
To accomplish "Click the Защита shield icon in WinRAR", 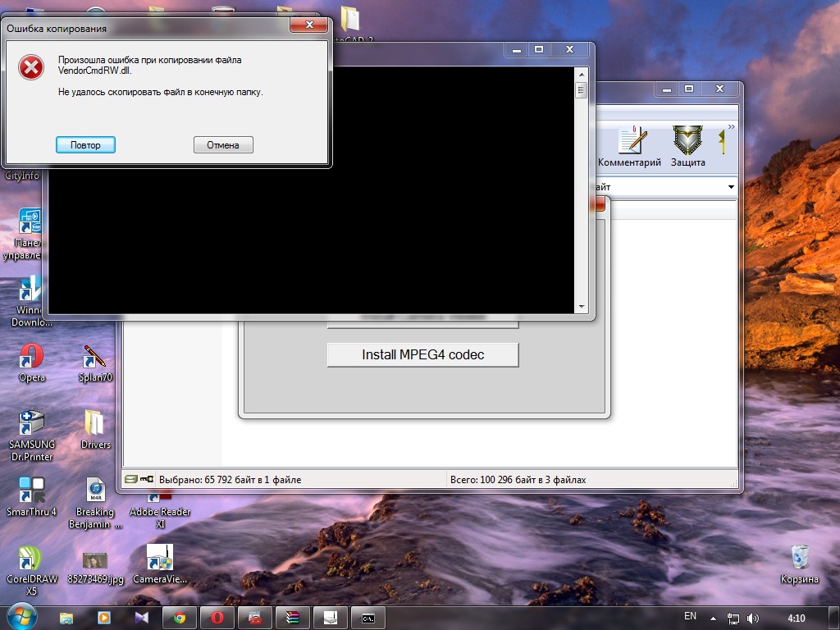I will click(687, 145).
